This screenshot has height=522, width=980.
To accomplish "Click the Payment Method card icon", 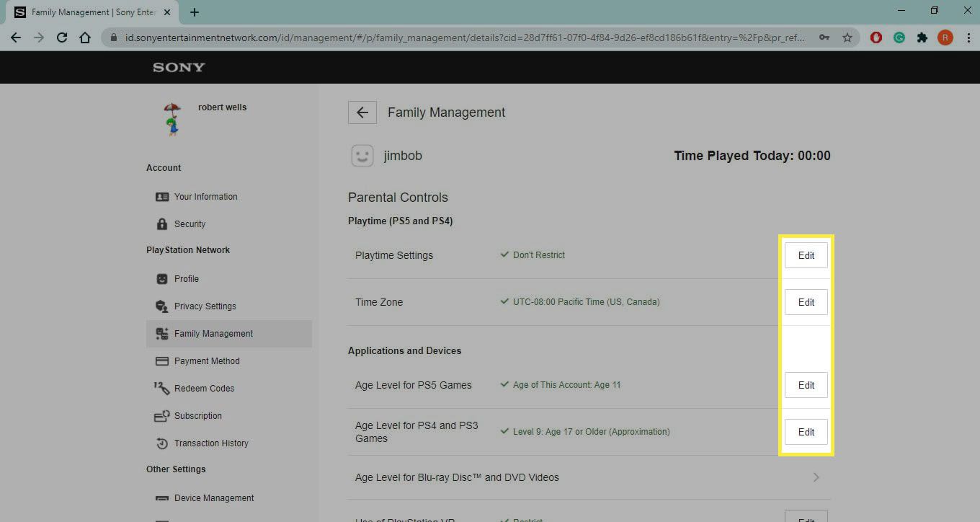I will point(162,361).
